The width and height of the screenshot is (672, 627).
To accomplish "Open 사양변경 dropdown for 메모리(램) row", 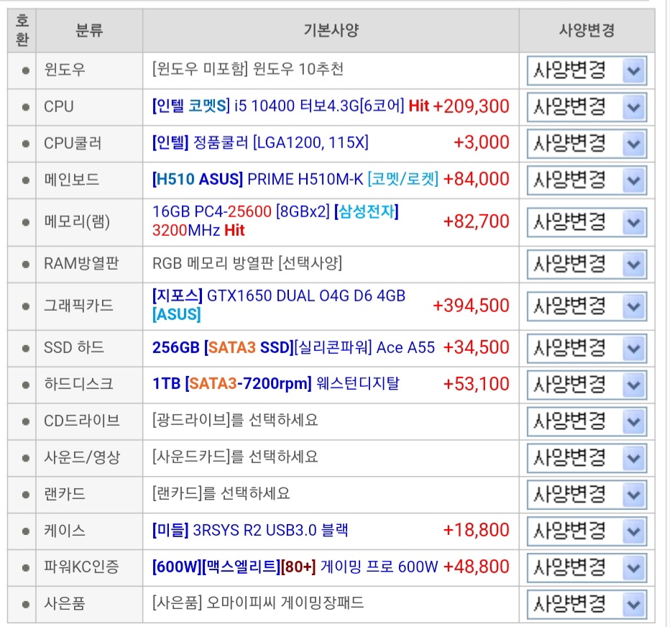I will click(586, 222).
